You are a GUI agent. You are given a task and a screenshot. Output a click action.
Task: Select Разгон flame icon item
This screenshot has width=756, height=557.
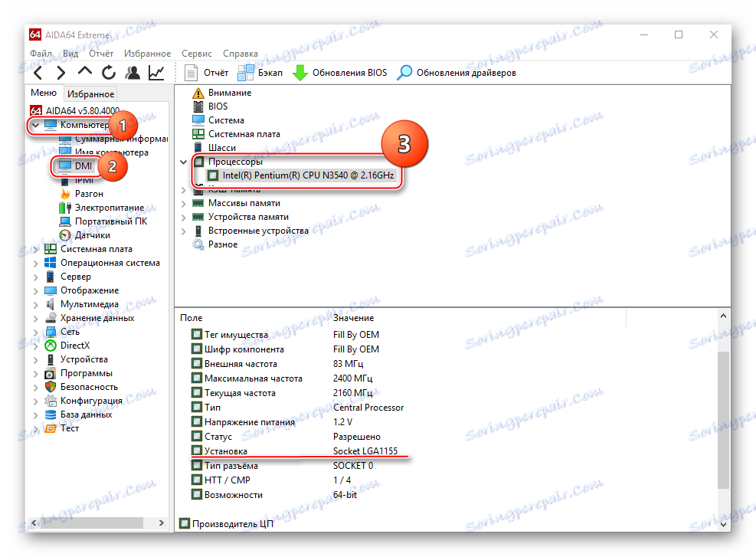(x=82, y=194)
